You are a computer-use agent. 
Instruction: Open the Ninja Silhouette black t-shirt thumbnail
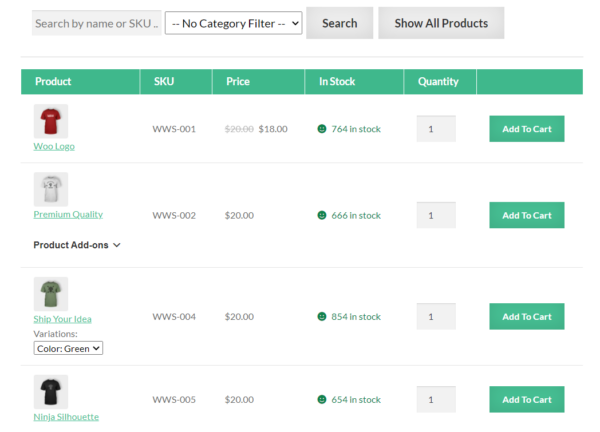pos(51,392)
